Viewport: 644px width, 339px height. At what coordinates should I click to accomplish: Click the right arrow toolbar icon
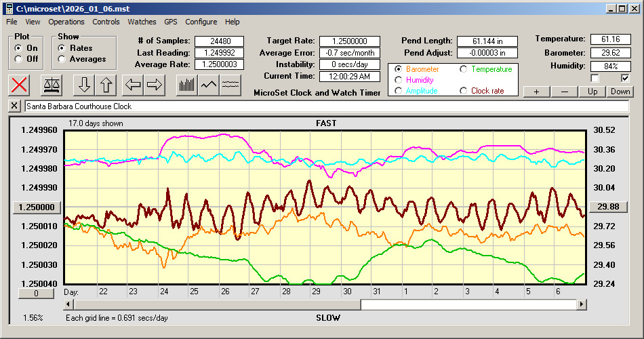pos(155,85)
